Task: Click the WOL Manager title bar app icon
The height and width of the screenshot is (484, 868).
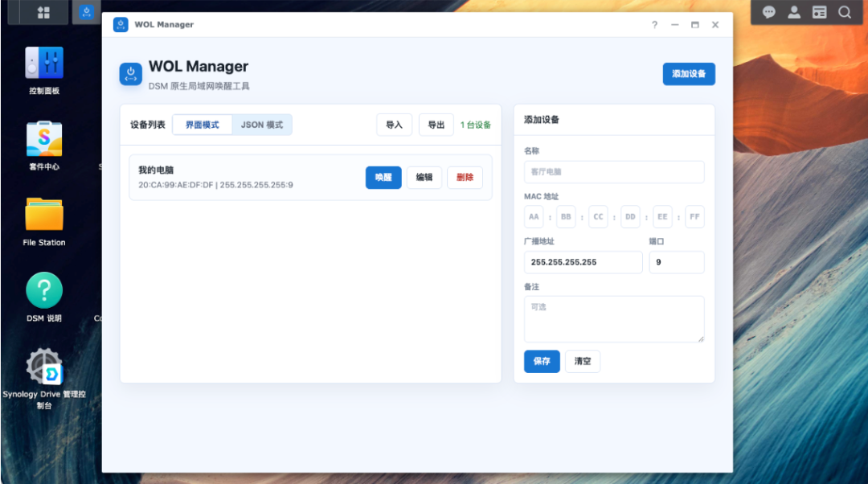Action: (x=121, y=24)
